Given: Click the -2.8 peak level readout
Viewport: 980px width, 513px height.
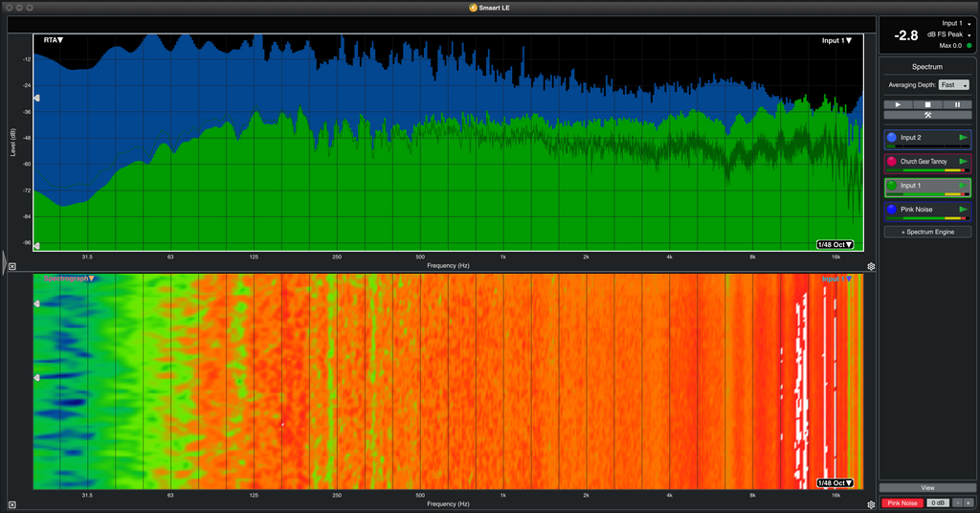Looking at the screenshot, I should pos(905,35).
